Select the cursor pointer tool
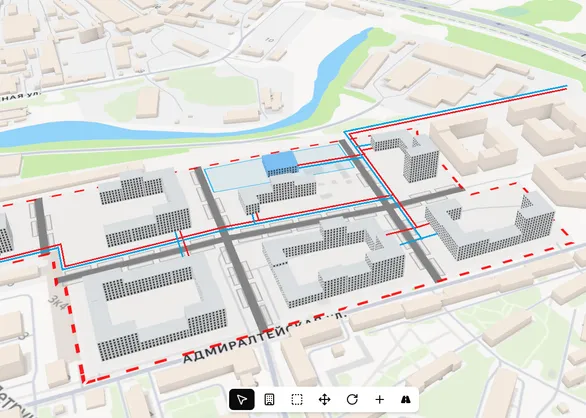 242,399
